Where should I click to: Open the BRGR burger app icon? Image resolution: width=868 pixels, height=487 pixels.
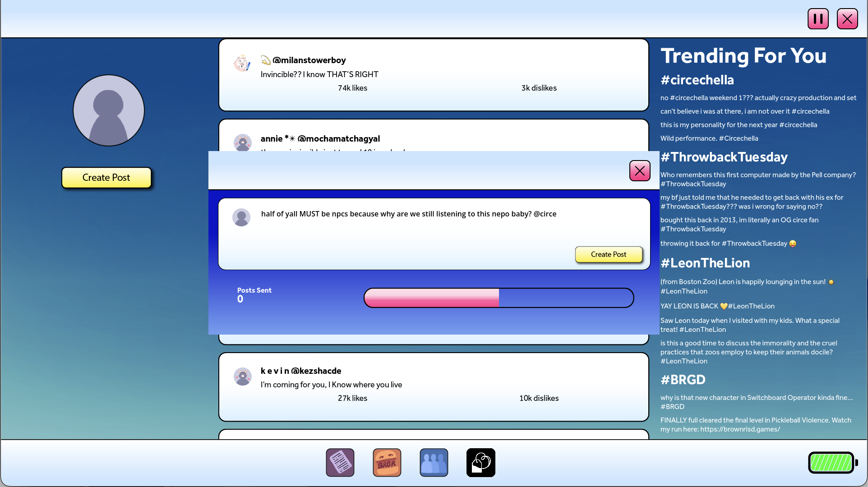click(387, 462)
